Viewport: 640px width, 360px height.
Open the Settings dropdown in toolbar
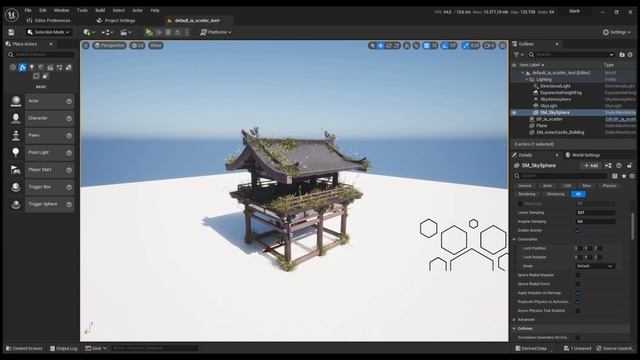click(617, 32)
